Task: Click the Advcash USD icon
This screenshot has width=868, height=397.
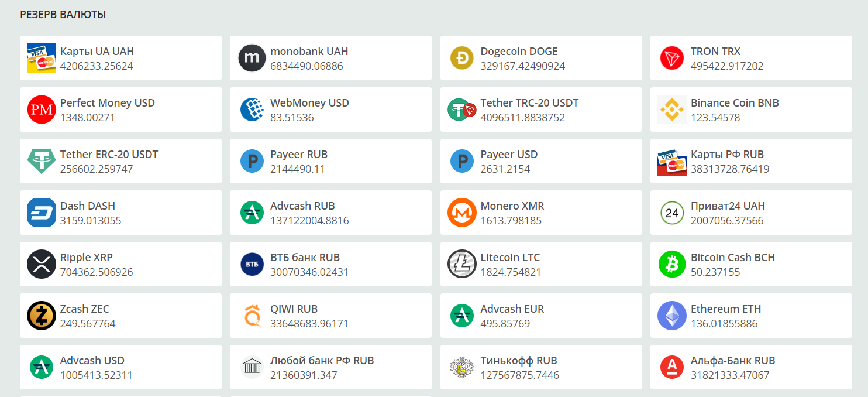Action: (x=42, y=367)
